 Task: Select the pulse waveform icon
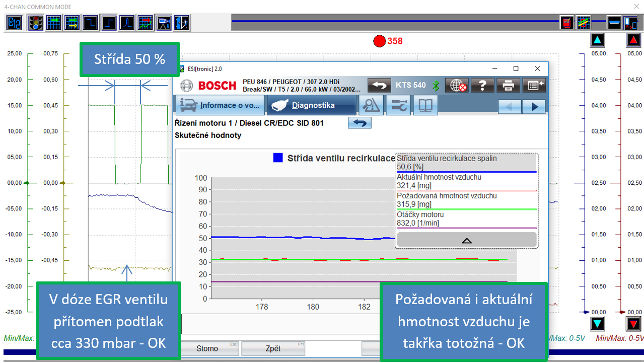point(127,23)
